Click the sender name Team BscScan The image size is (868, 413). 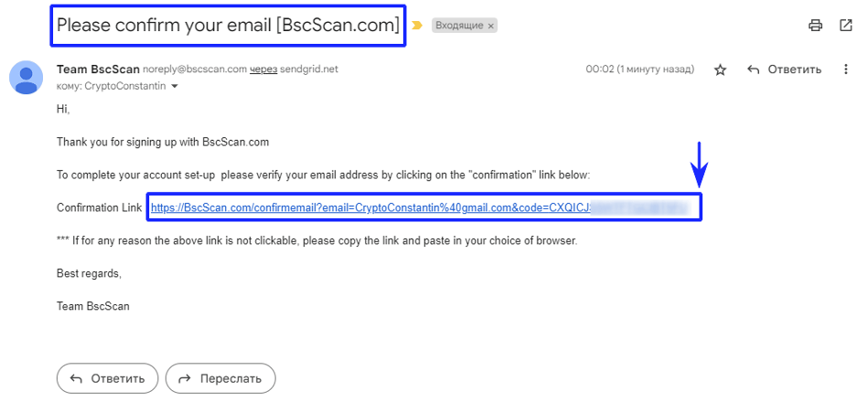coord(98,69)
